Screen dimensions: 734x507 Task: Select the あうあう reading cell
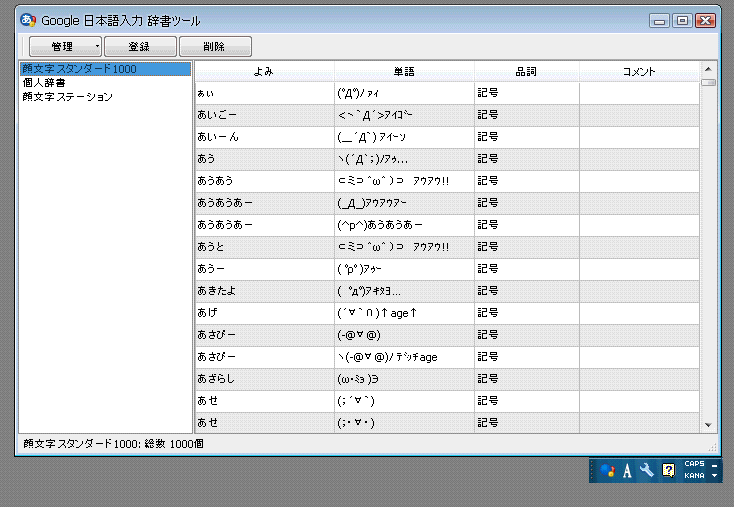point(264,181)
